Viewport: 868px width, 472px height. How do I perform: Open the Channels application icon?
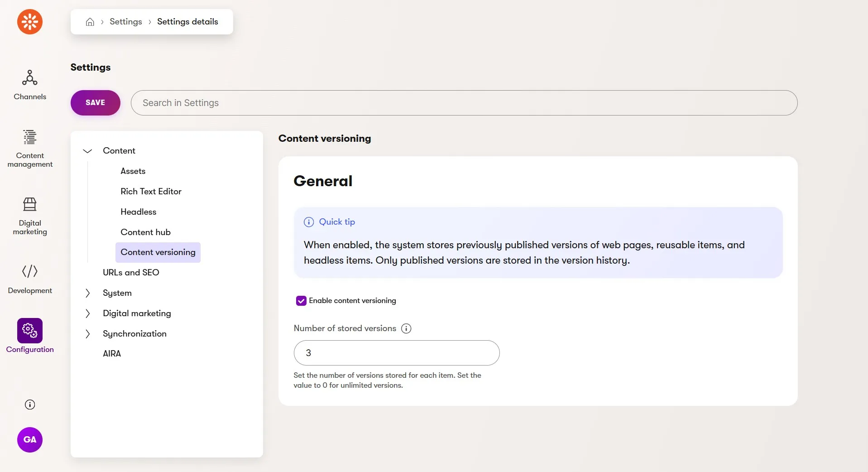click(30, 78)
